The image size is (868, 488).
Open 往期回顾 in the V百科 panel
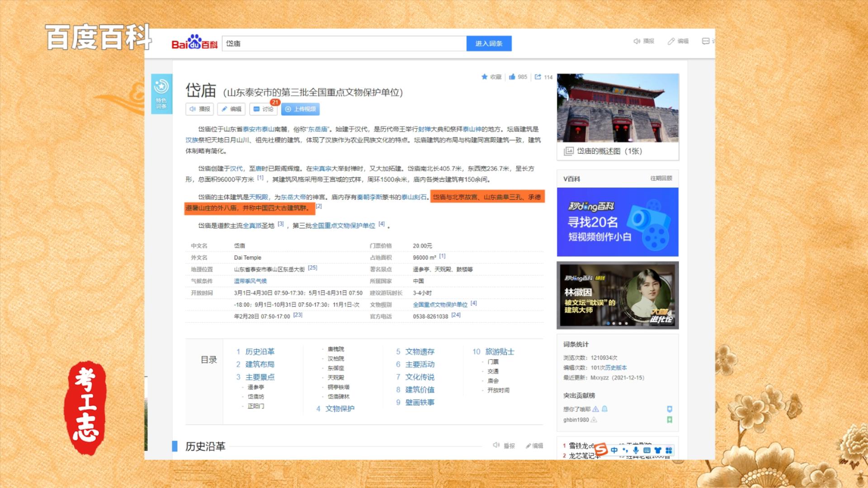click(x=661, y=178)
